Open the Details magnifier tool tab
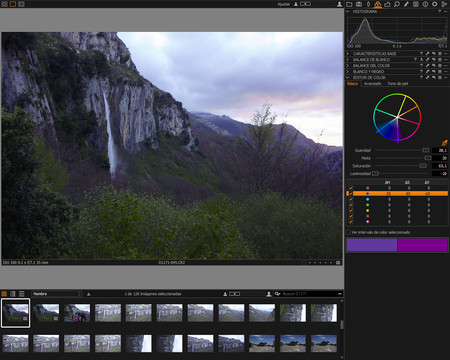Screen dimensions: 450x360 click(x=397, y=4)
